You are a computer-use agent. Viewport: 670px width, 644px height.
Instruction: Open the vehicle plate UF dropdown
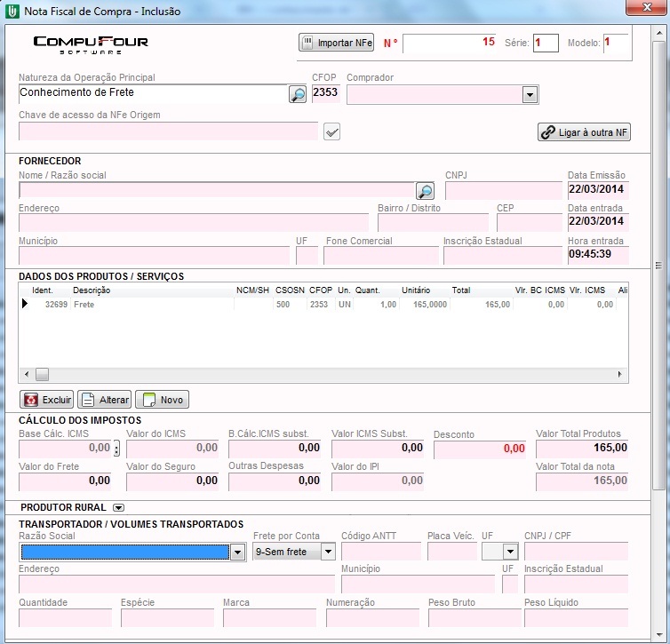click(x=510, y=553)
